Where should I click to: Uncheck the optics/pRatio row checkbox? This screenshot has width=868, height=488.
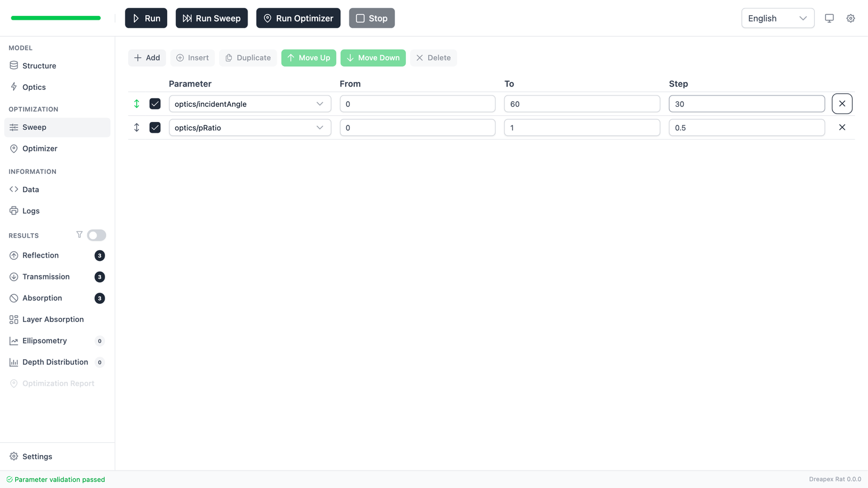[155, 128]
